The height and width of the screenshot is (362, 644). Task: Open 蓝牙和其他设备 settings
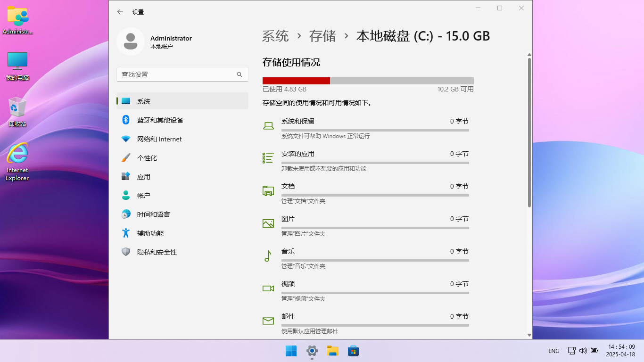tap(182, 120)
